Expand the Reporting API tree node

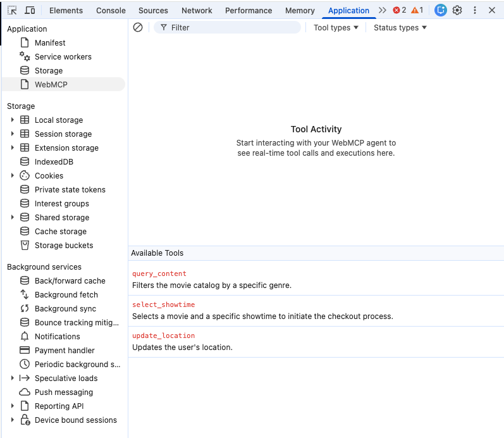point(12,406)
